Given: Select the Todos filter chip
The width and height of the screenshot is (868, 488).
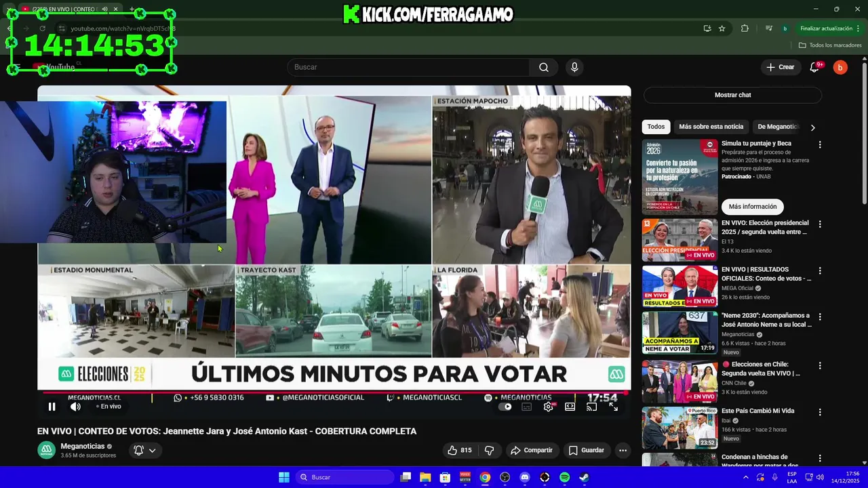Looking at the screenshot, I should (656, 127).
